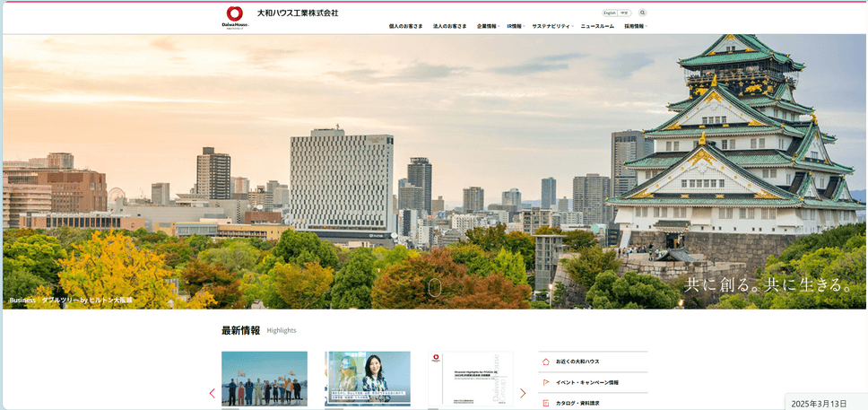The height and width of the screenshot is (410, 868).
Task: Click the scroll-down indicator on hero image
Action: pos(435,287)
